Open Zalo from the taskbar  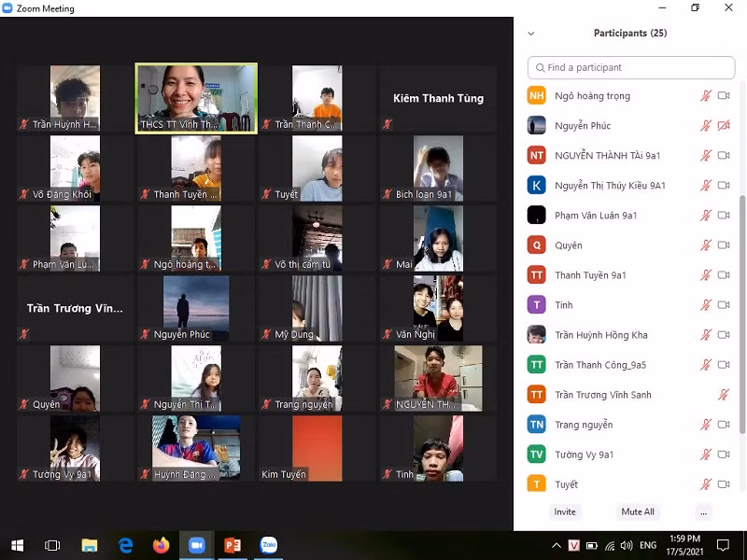pos(268,545)
